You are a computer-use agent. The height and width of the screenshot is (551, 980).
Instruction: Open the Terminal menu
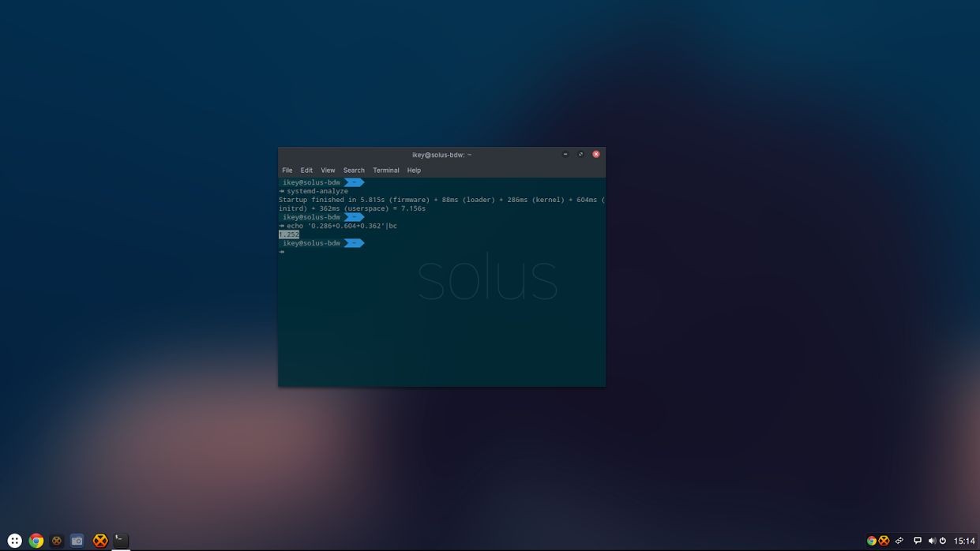(x=385, y=170)
